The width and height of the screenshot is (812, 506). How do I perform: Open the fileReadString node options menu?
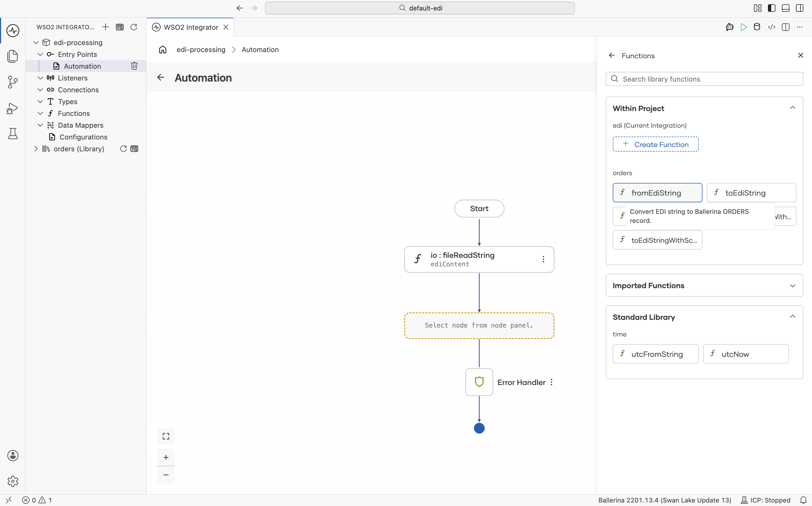[x=543, y=259]
